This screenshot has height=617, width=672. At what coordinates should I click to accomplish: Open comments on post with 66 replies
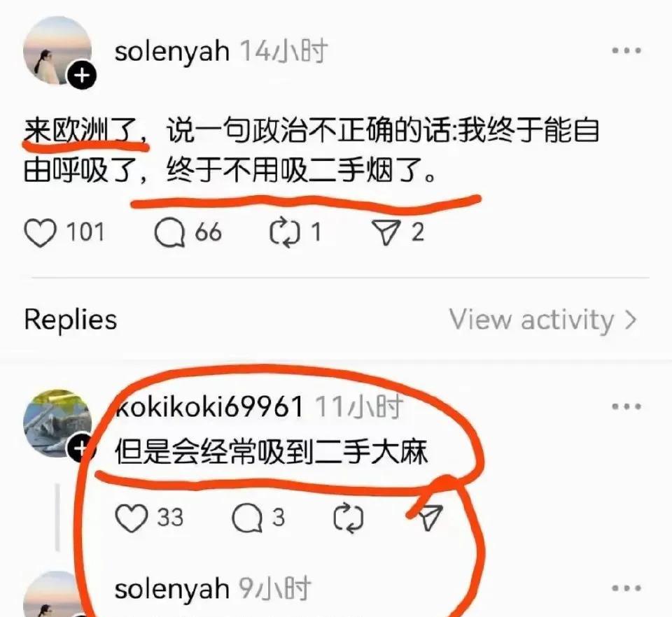pyautogui.click(x=169, y=233)
